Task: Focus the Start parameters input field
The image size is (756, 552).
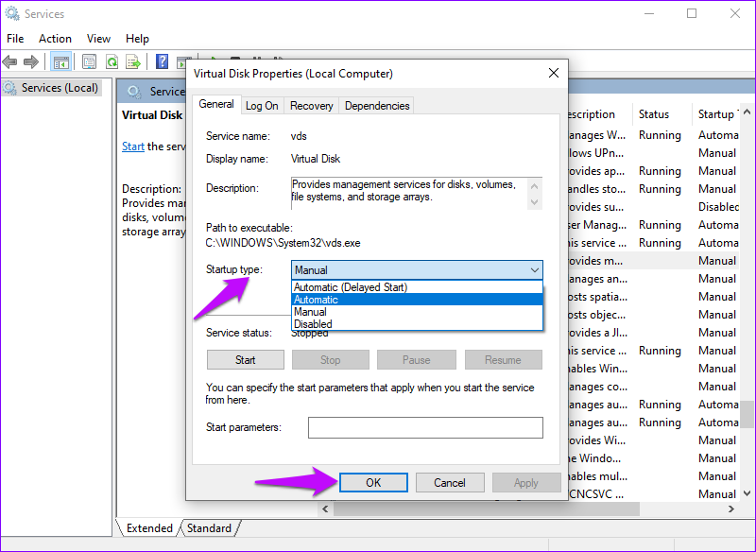Action: tap(425, 427)
